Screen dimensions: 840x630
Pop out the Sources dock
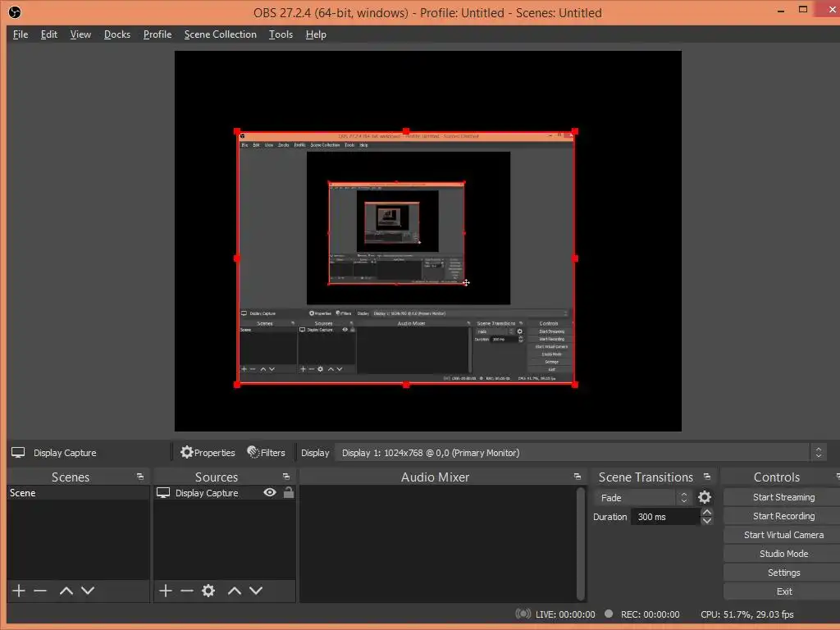[x=286, y=477]
